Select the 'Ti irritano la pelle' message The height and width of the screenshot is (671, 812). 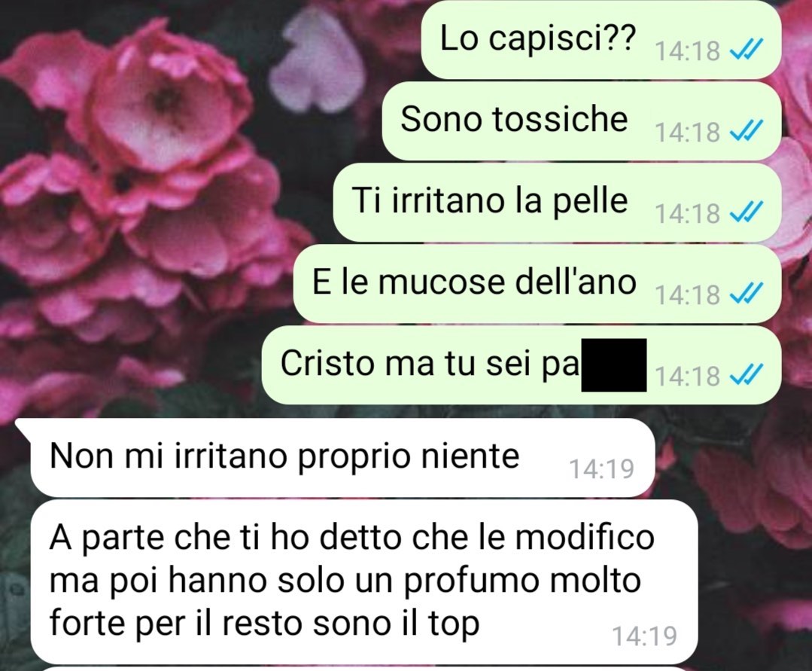click(x=557, y=203)
